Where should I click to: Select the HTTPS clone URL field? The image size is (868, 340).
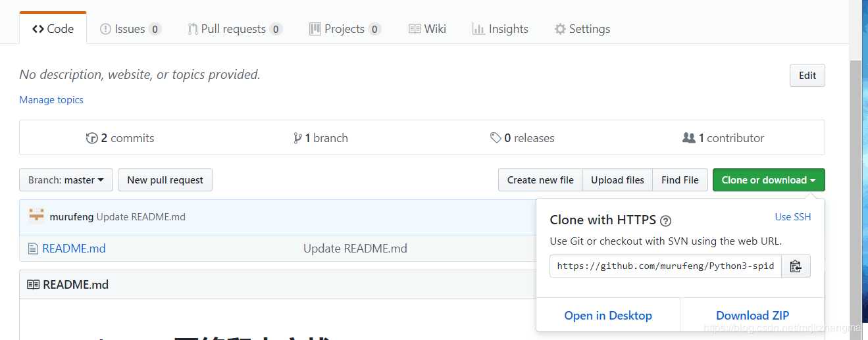coord(665,266)
